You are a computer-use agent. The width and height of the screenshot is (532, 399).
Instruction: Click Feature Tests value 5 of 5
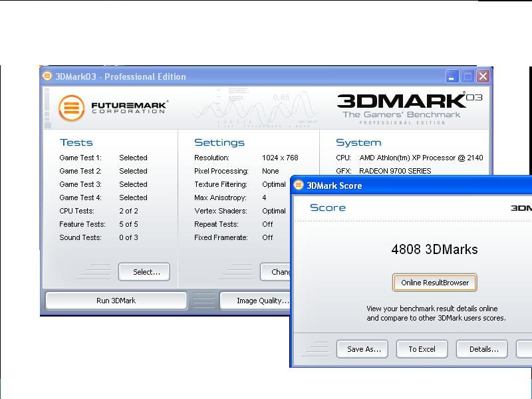[128, 224]
